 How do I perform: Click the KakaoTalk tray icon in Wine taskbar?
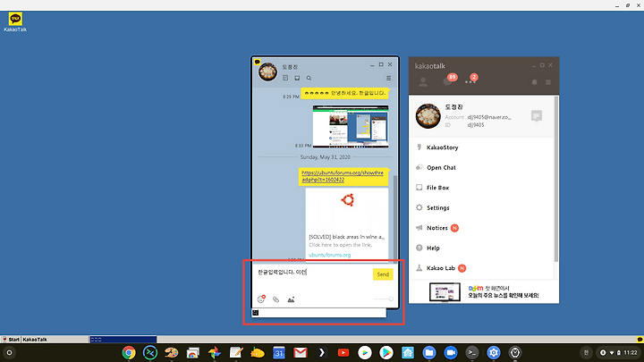(640, 340)
